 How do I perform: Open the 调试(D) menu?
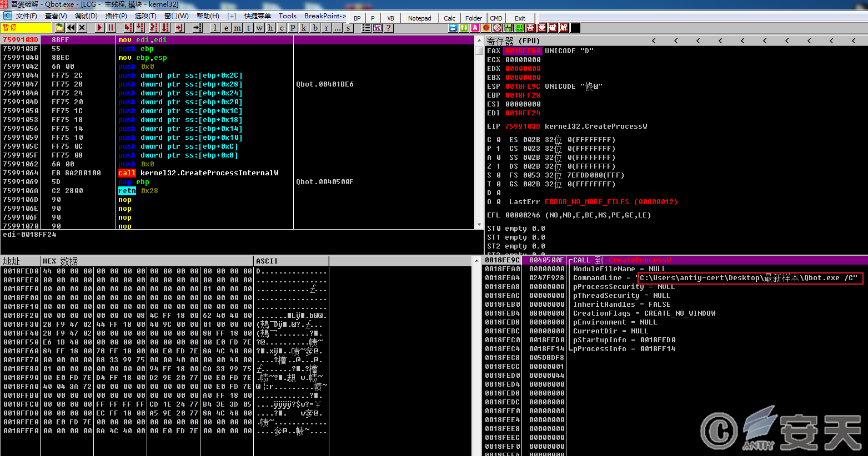(x=86, y=16)
